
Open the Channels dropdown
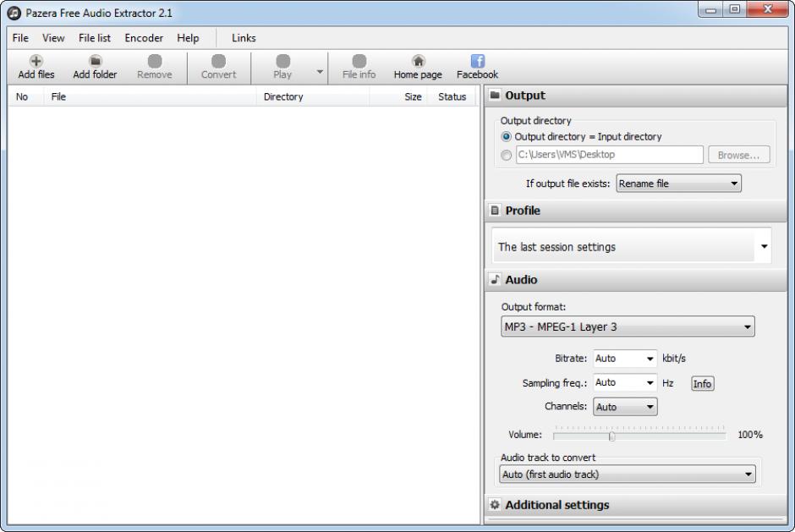[x=625, y=407]
